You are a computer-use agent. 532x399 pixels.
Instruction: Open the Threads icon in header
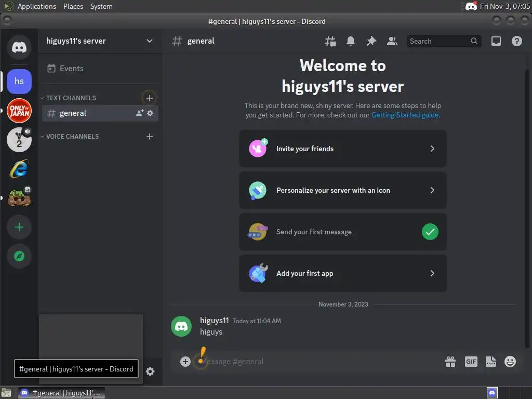click(x=330, y=41)
